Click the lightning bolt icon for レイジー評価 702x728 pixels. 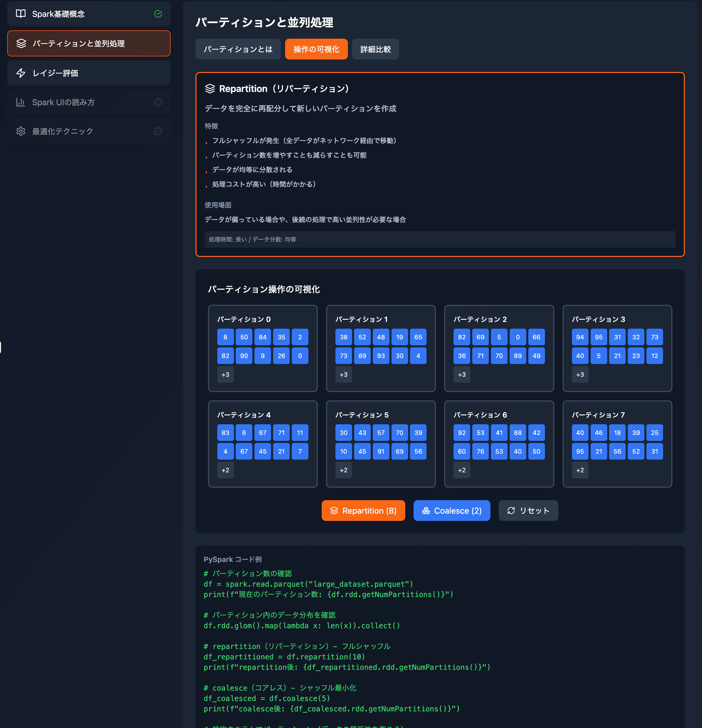(21, 73)
